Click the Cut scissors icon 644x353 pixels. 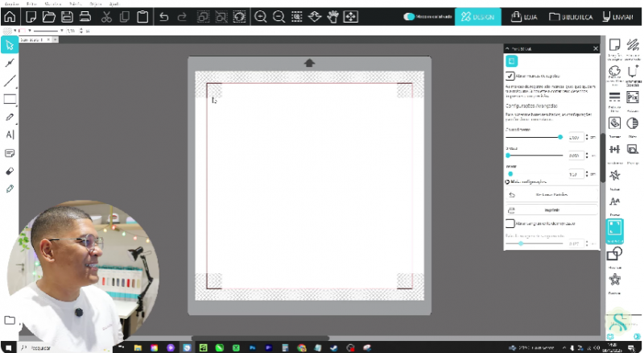pos(105,16)
